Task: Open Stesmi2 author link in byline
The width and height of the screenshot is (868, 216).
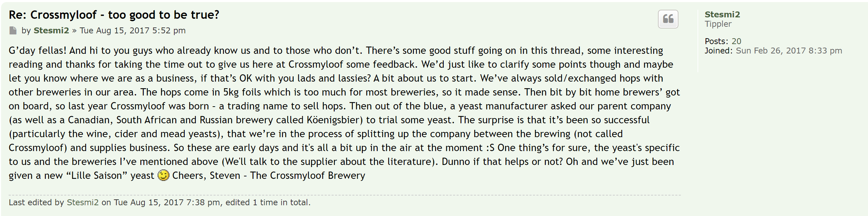Action: click(51, 31)
